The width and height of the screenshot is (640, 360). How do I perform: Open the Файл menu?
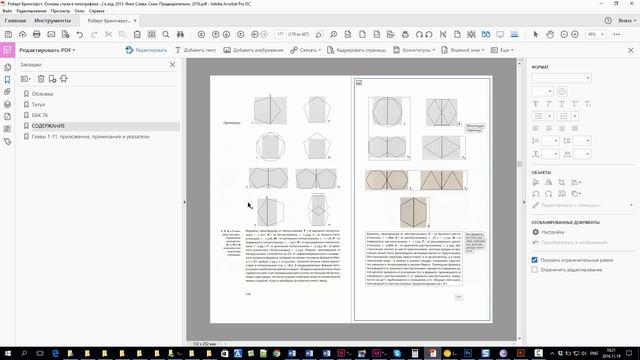tap(7, 11)
